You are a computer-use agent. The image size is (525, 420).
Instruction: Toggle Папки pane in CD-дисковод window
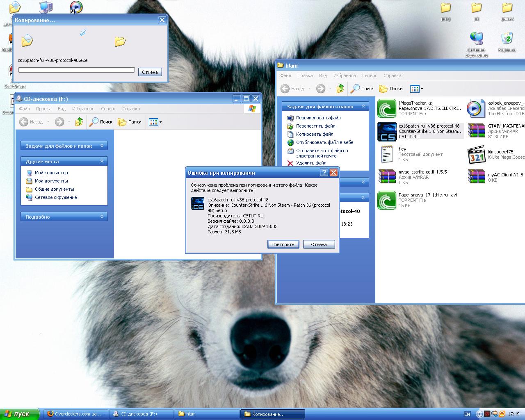point(130,122)
